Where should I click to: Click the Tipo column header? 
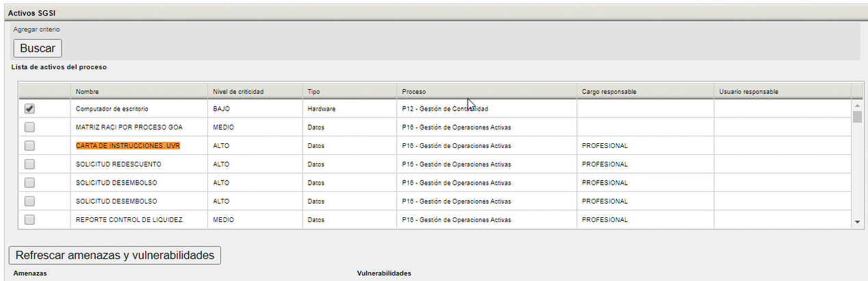[350, 91]
